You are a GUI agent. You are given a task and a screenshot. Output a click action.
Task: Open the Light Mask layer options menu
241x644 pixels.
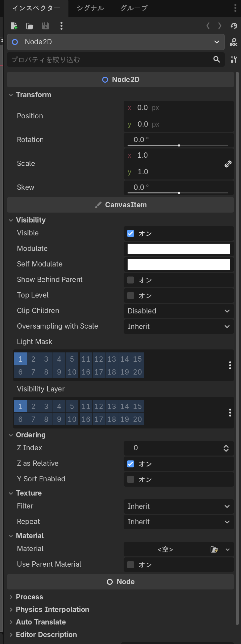click(230, 365)
